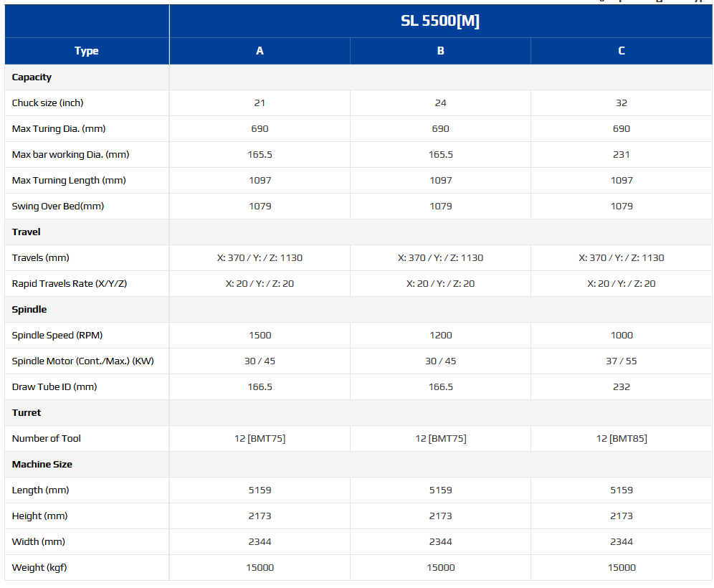Select the Turret section heading

pyautogui.click(x=27, y=413)
